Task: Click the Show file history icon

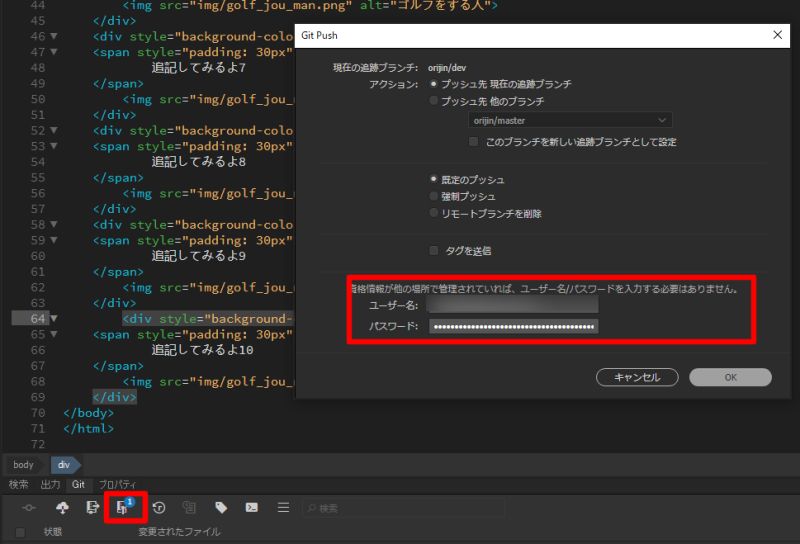Action: [189, 507]
